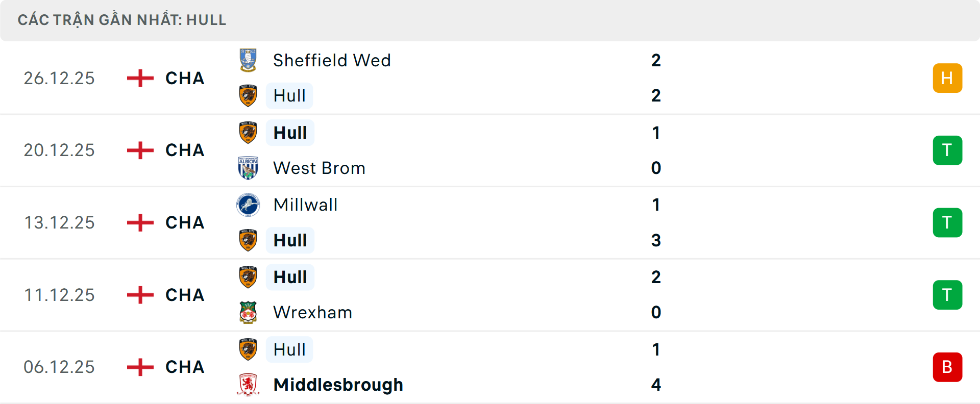
Task: Select the header CÁC TRẬN GẦN NHẤT: HULL
Action: point(122,20)
